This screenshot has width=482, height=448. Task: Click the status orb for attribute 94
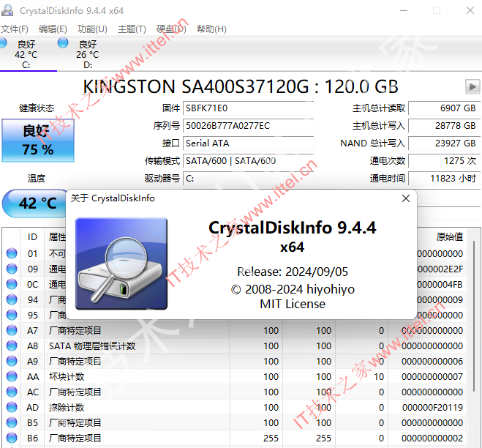tap(12, 299)
